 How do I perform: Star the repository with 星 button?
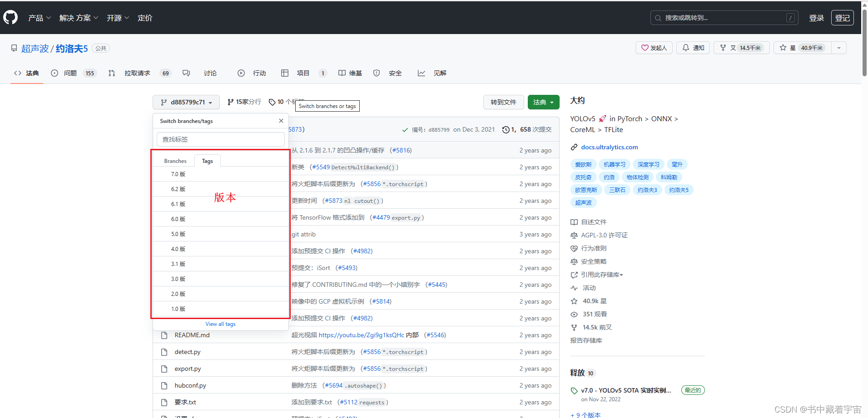[803, 48]
